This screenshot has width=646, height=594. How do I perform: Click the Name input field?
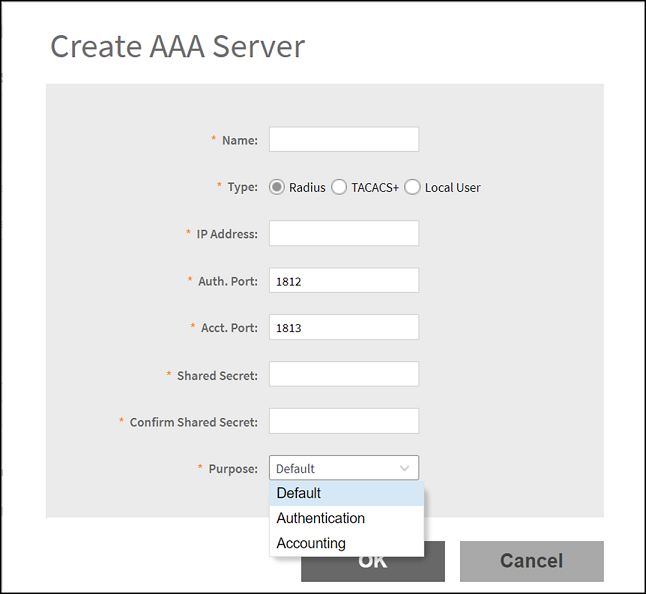[344, 139]
